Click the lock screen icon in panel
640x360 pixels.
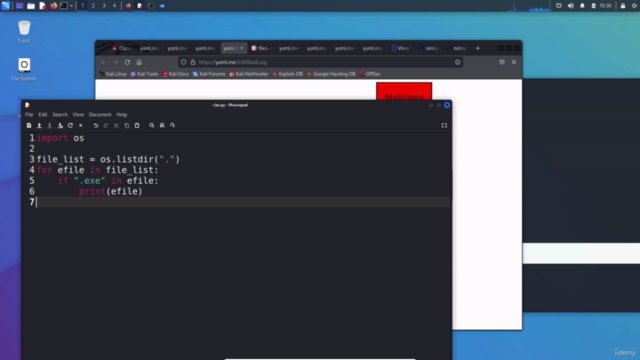point(623,6)
